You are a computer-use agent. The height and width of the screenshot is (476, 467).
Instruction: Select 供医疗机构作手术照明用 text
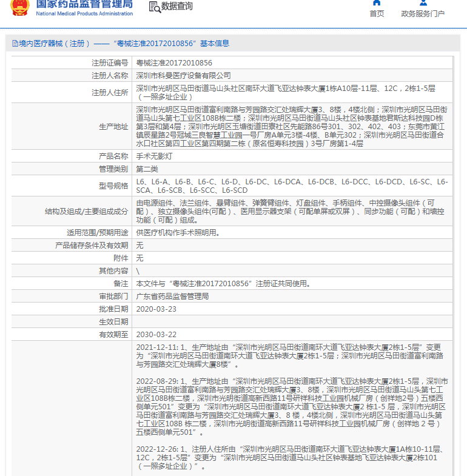pos(178,233)
